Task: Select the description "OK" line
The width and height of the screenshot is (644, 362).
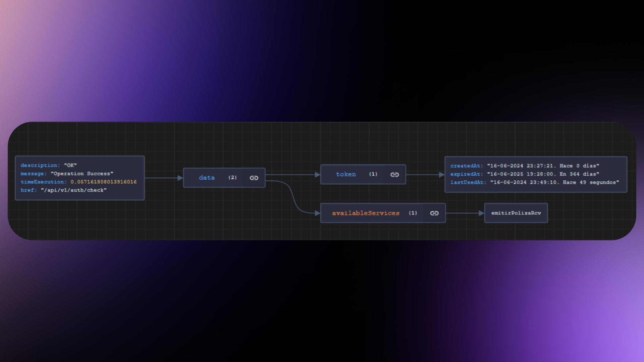Action: [x=49, y=165]
